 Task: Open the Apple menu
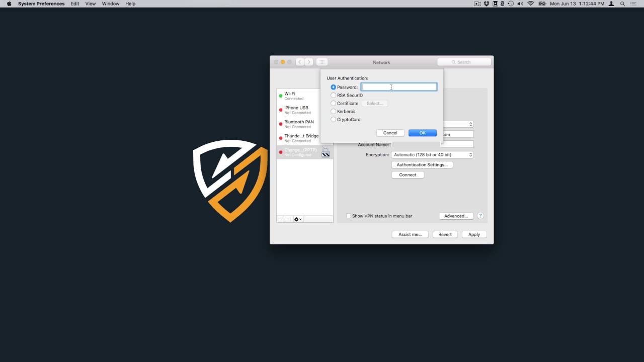coord(9,4)
